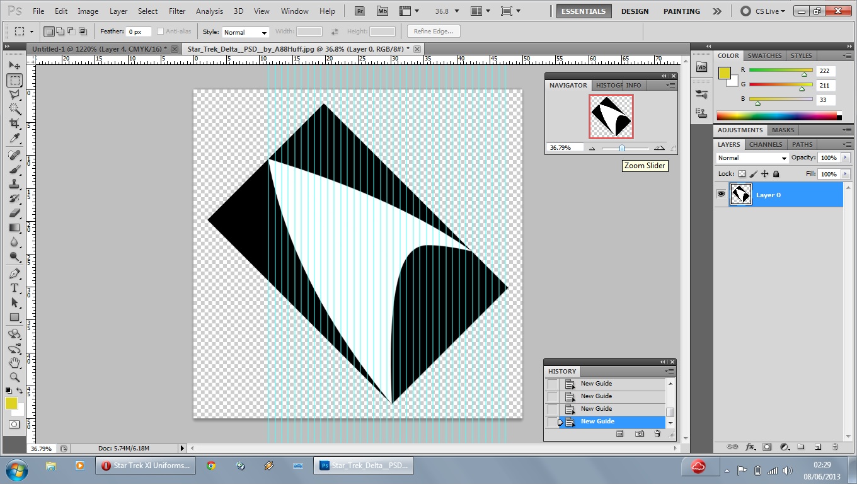Add a layer mask
The height and width of the screenshot is (504, 857).
(x=767, y=447)
